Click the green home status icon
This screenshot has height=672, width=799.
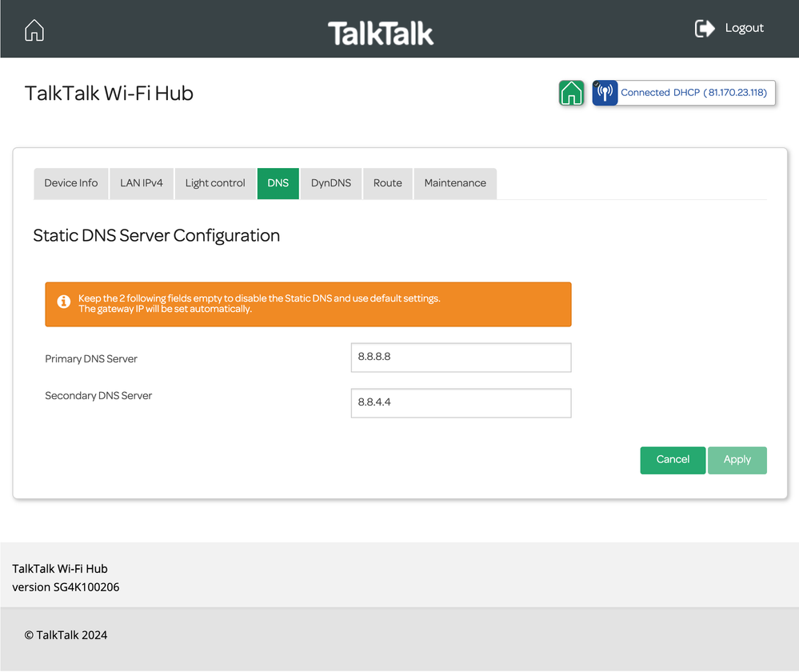pos(571,93)
